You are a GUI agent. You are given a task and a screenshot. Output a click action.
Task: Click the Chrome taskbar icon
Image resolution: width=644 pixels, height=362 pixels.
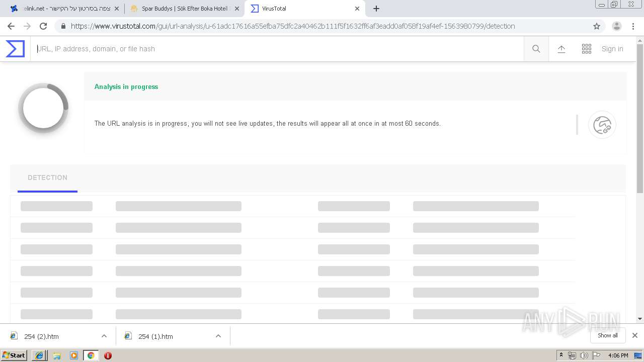(91, 355)
